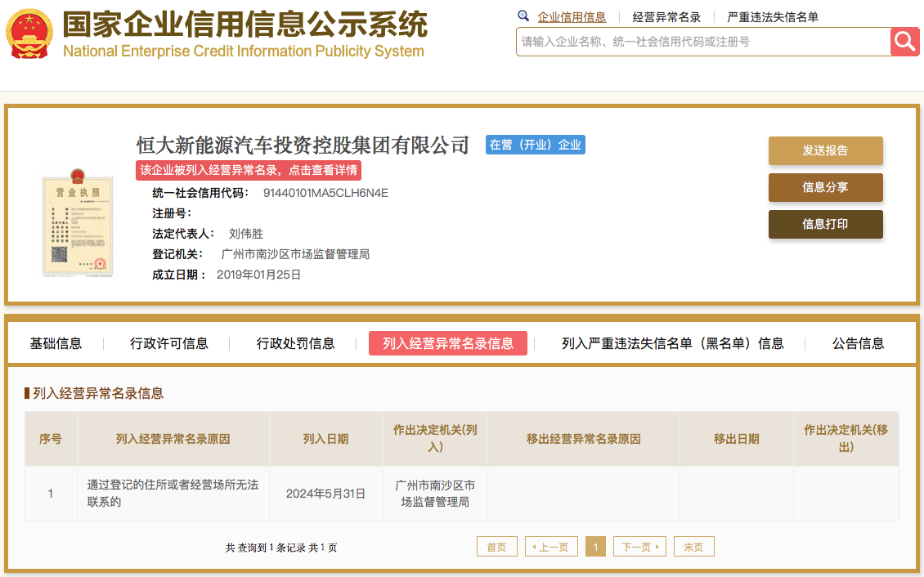Viewport: 924px width, 577px height.
Task: Select page 1 in pagination
Action: (596, 547)
